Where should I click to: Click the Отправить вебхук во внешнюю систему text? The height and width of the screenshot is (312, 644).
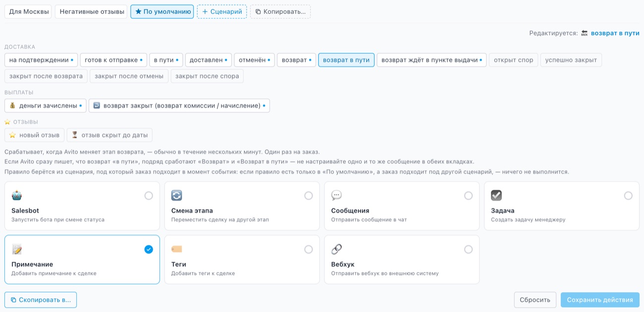coord(385,273)
